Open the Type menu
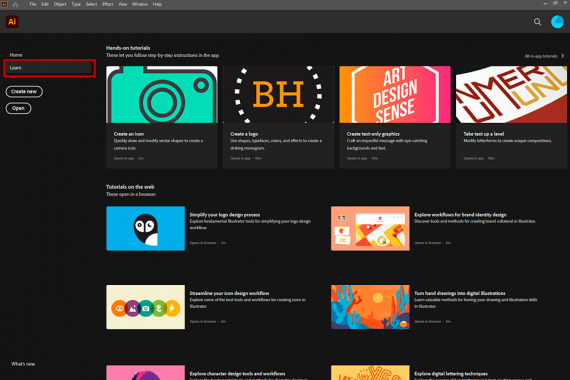 pos(76,4)
